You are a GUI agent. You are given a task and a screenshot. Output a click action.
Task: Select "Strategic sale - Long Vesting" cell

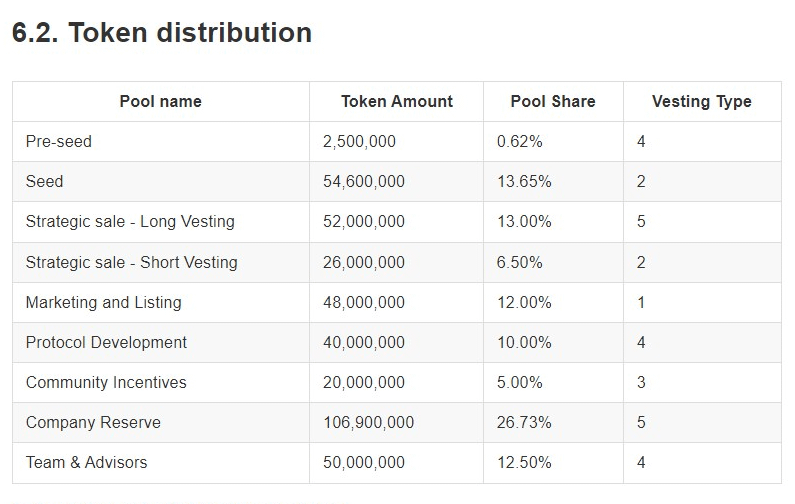pos(130,222)
